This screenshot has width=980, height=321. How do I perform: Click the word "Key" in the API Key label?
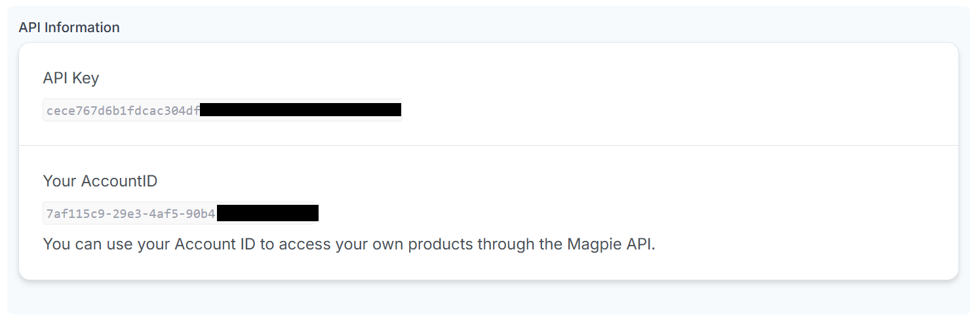(x=86, y=78)
